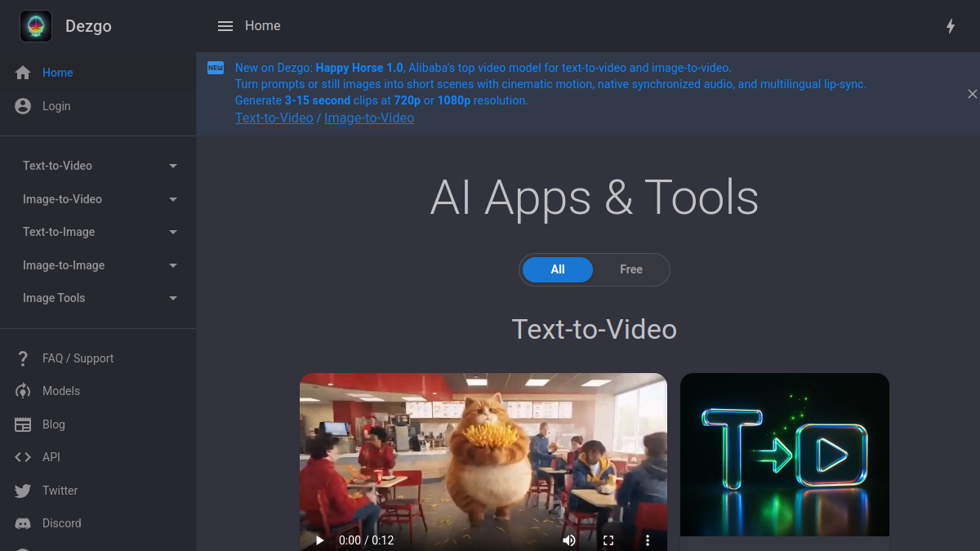Screen dimensions: 980x551
Task: Open the Models icon in sidebar
Action: (x=23, y=391)
